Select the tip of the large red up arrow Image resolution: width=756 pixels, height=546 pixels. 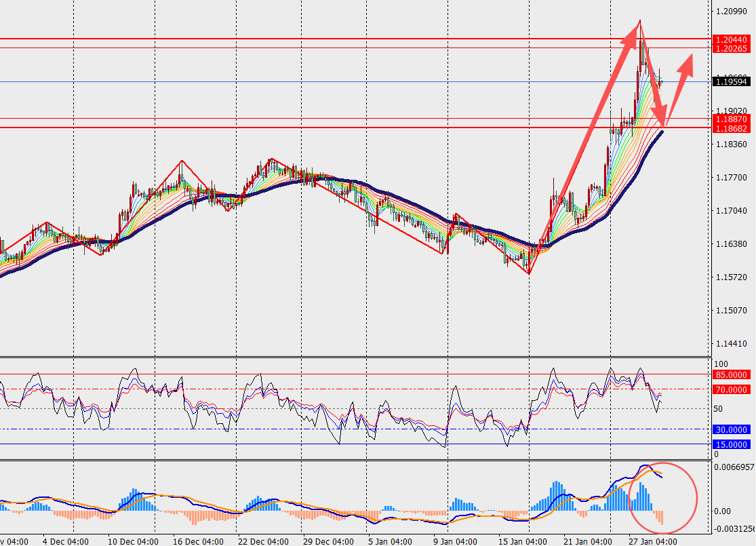(x=639, y=23)
